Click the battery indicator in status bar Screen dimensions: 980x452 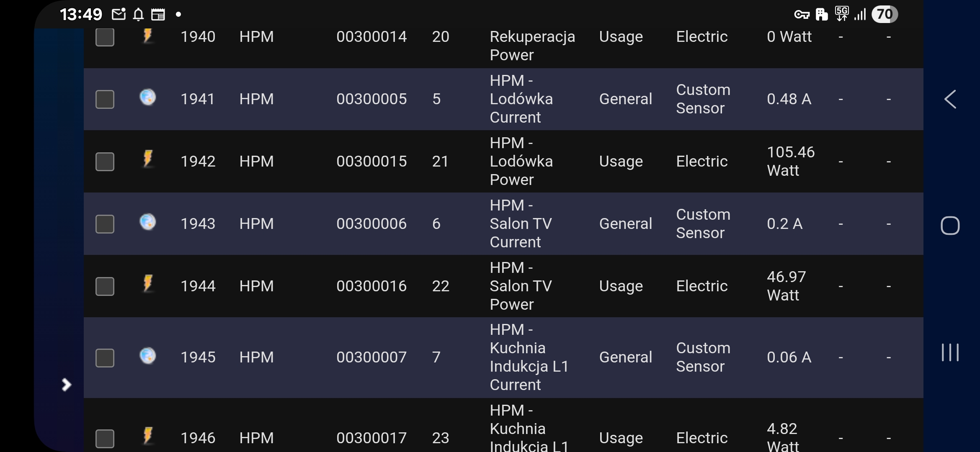point(885,15)
